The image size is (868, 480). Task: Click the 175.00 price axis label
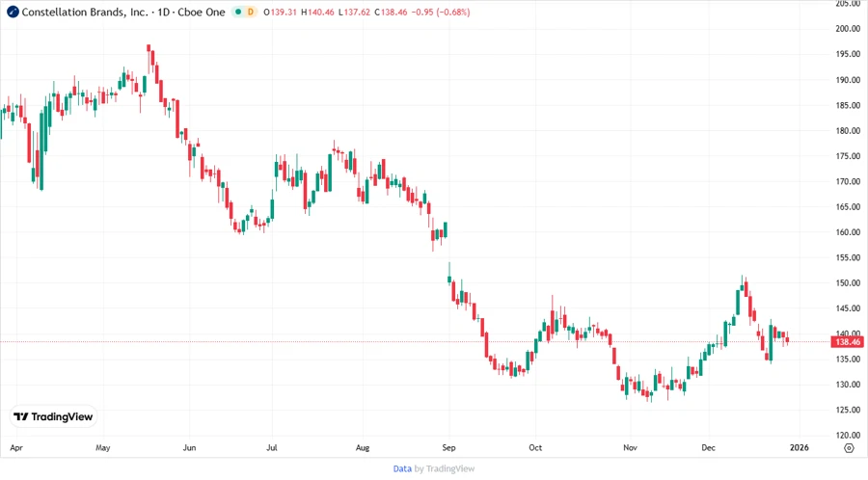pyautogui.click(x=848, y=156)
